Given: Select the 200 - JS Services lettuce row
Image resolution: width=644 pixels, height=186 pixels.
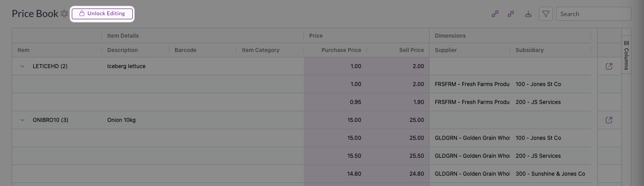Looking at the screenshot, I should click(538, 102).
